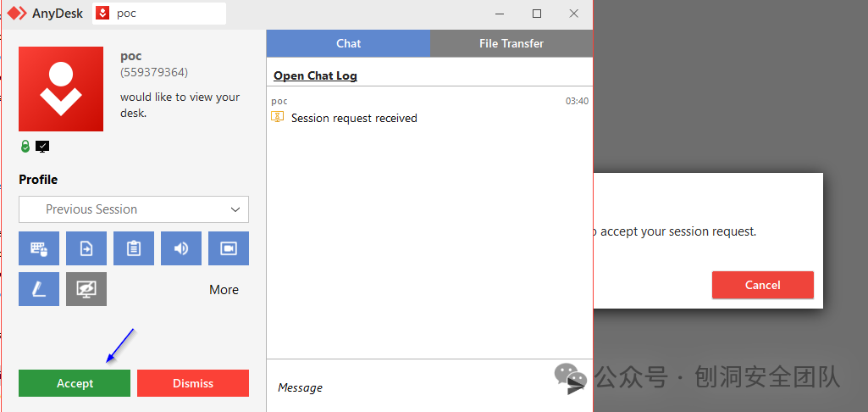Toggle clipboard access permission
The width and height of the screenshot is (868, 412).
click(x=134, y=248)
